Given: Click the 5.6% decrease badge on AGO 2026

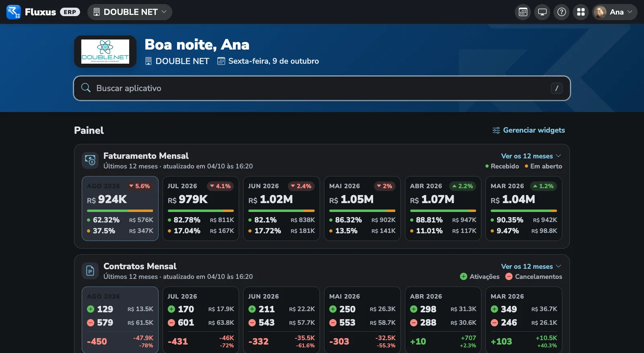Looking at the screenshot, I should (x=139, y=186).
